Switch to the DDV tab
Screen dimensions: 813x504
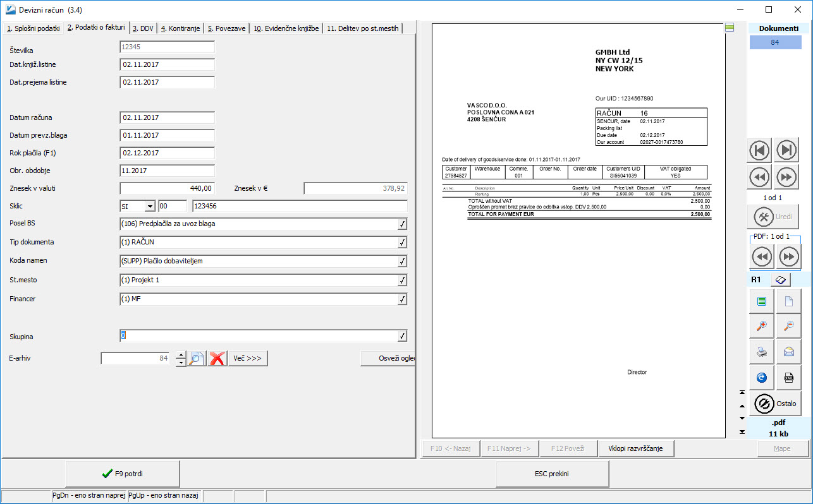pyautogui.click(x=143, y=28)
